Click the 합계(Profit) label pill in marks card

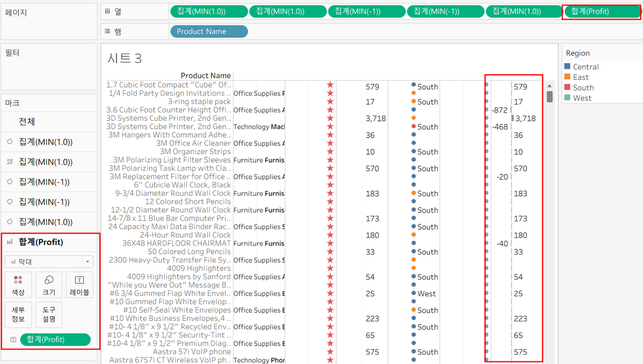point(55,339)
